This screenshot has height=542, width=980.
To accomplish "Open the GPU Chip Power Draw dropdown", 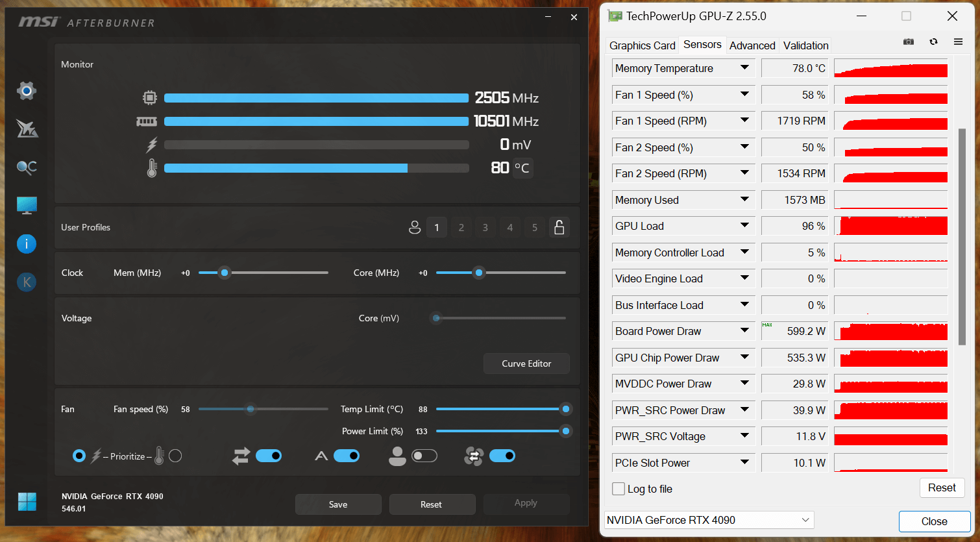I will (745, 357).
